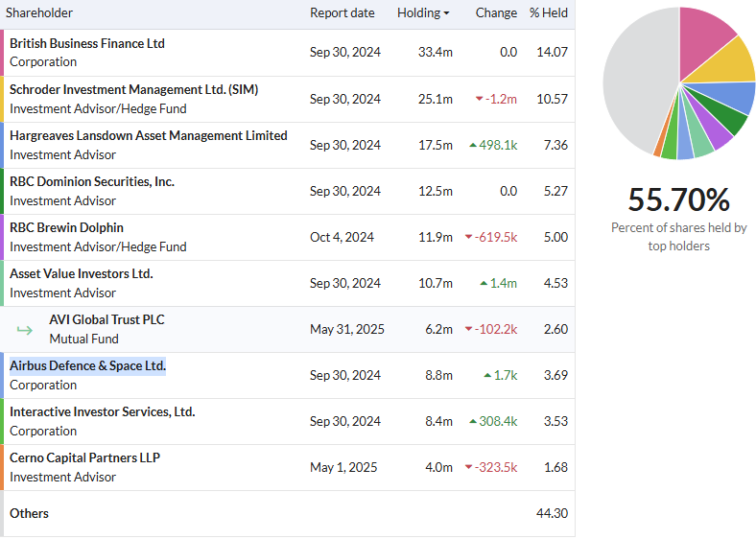Click green up arrow beside 1.4m change

[484, 284]
